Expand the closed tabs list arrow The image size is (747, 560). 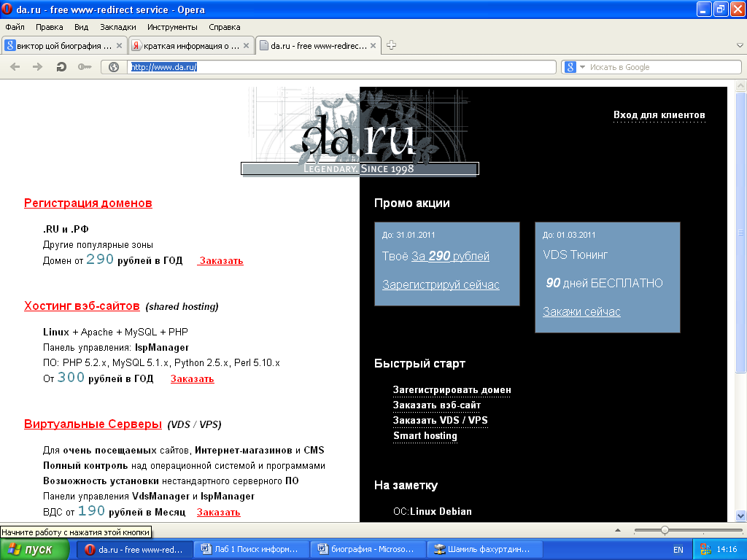740,45
